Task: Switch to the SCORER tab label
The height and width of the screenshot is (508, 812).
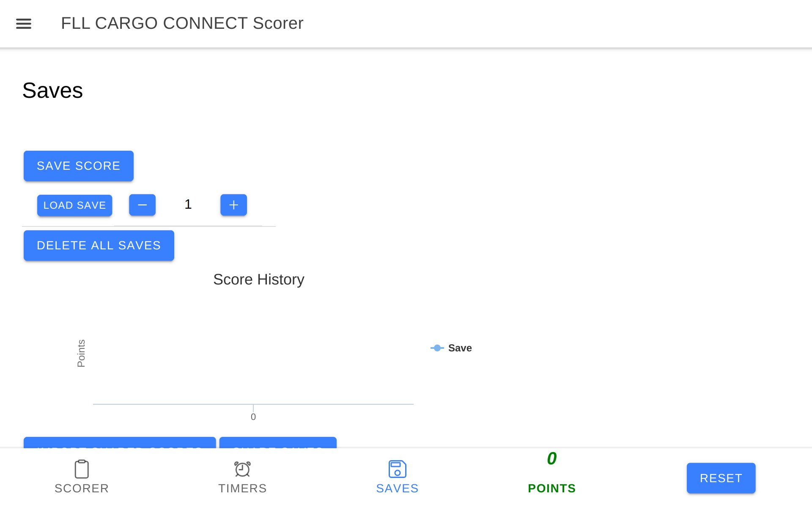Action: (x=82, y=489)
